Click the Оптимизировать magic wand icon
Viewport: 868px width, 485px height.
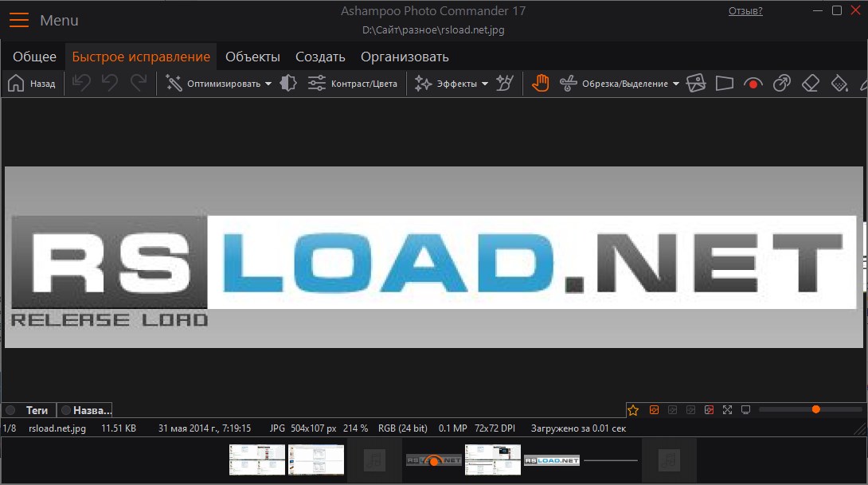(174, 84)
